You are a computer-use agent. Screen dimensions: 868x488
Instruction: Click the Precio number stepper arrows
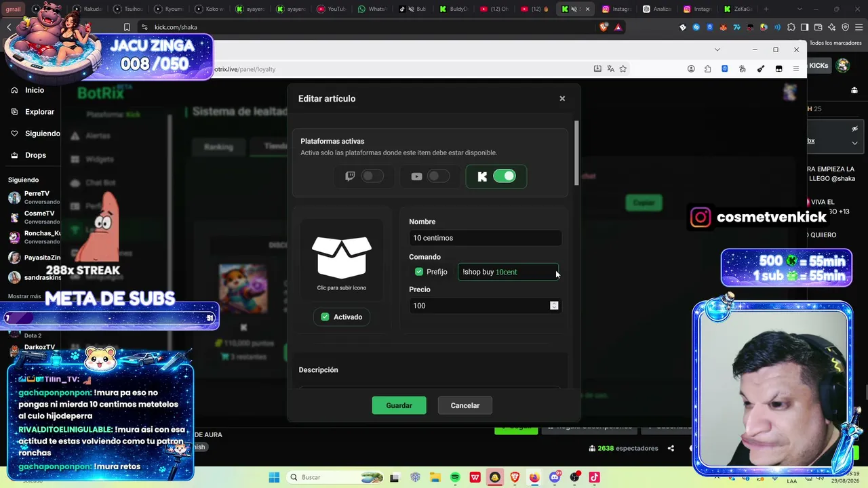(554, 306)
